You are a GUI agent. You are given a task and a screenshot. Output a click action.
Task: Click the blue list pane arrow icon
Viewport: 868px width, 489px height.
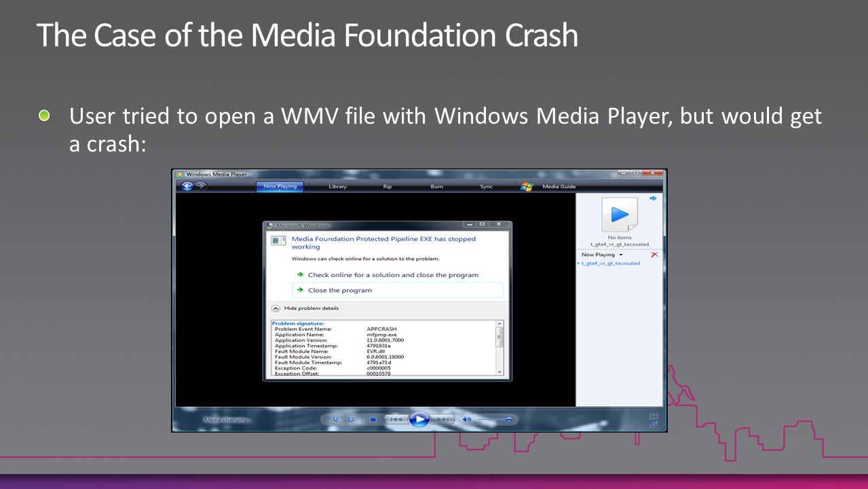coord(653,198)
